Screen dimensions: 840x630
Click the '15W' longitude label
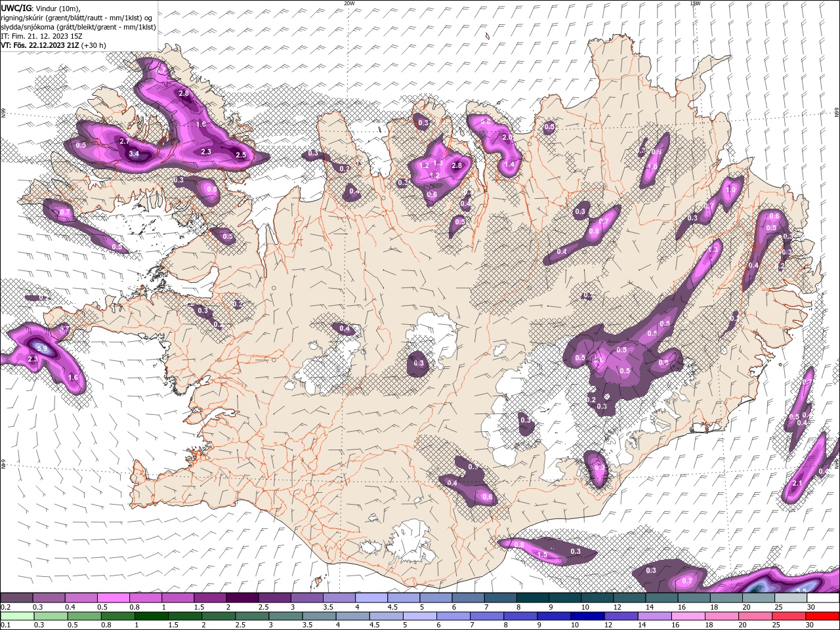[x=695, y=3]
